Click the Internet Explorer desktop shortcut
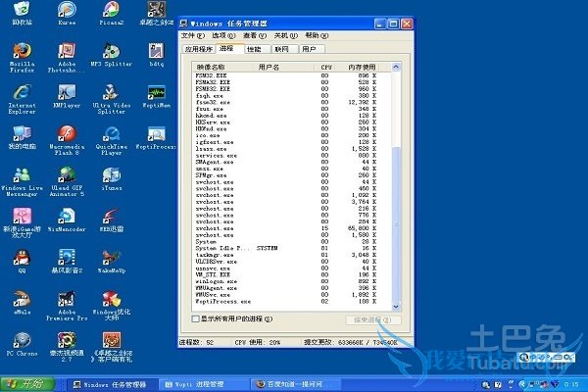 coord(22,93)
